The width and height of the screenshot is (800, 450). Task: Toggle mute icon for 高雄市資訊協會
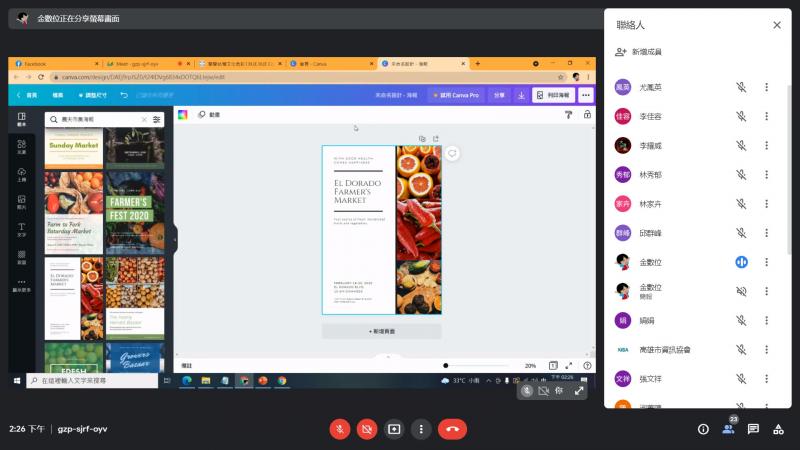click(x=741, y=349)
